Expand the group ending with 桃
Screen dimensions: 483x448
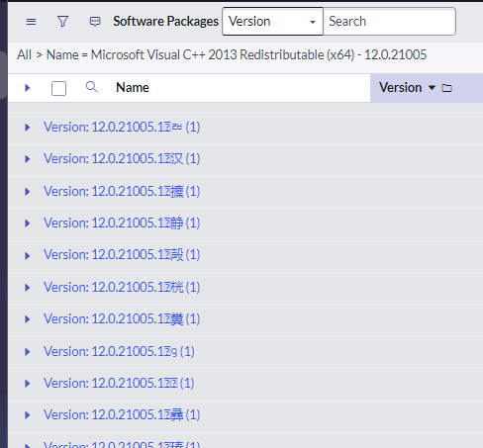[x=28, y=288]
